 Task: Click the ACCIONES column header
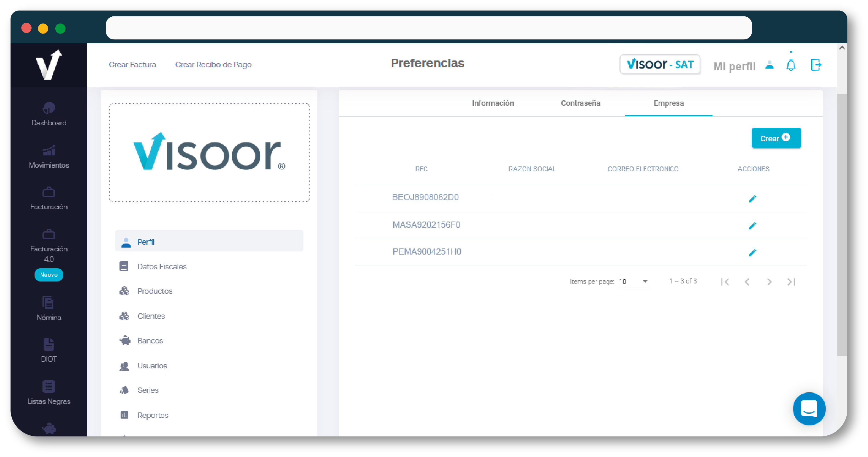pyautogui.click(x=753, y=169)
